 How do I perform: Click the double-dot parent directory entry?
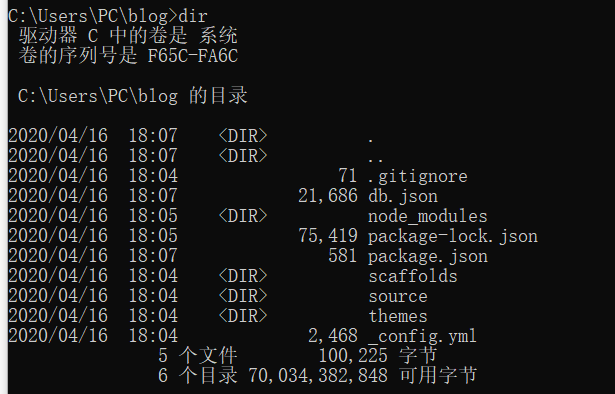[x=376, y=159]
